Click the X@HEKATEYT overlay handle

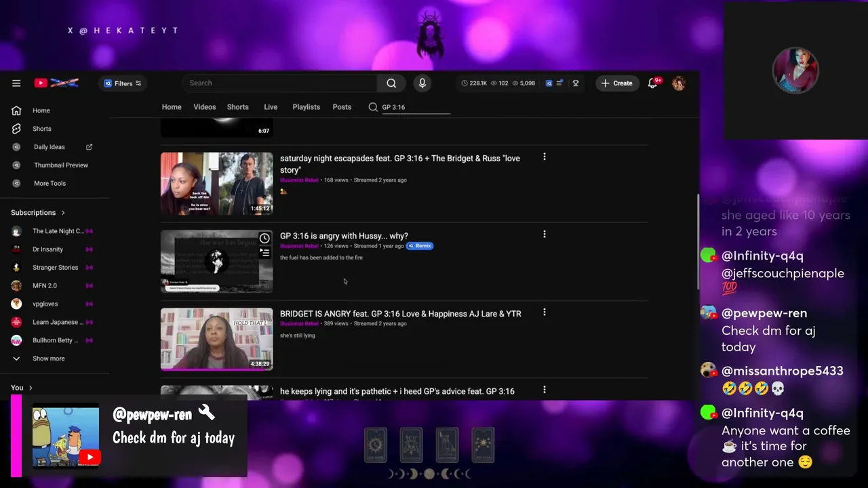(x=123, y=30)
